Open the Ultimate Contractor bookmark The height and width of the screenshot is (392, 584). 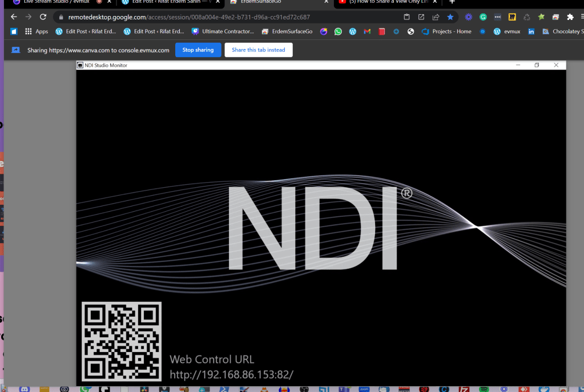pyautogui.click(x=223, y=31)
